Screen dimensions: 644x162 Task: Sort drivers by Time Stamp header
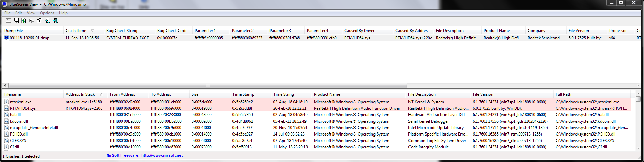250,94
